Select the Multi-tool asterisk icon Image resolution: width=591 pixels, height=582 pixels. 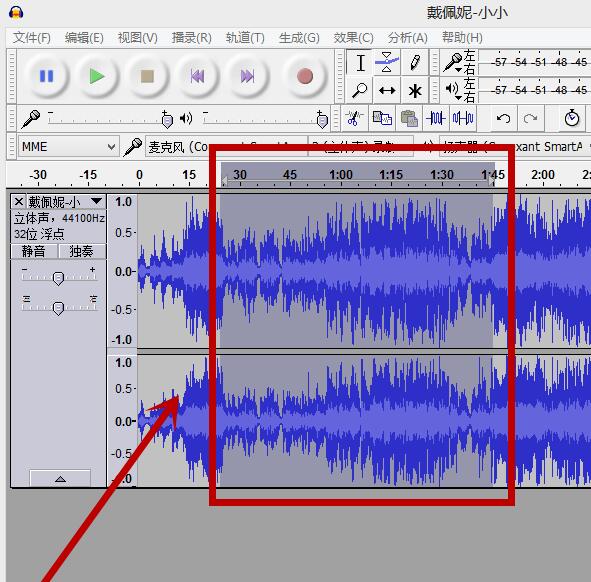[x=415, y=90]
